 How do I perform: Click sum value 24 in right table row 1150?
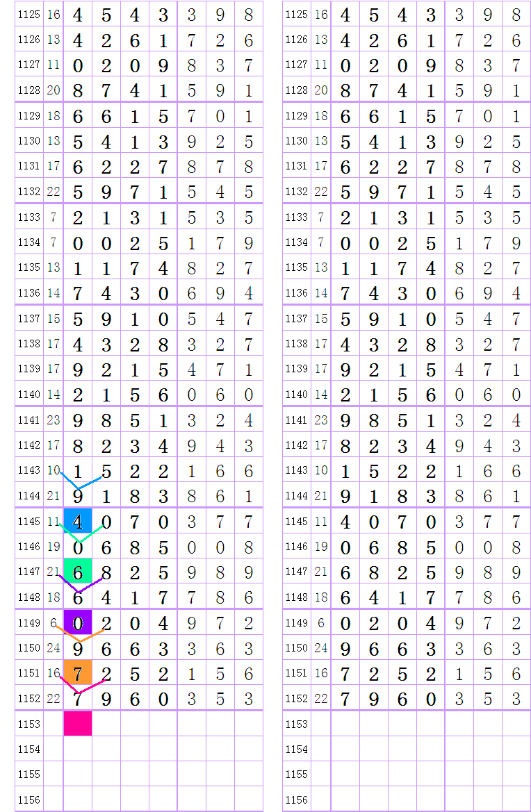point(320,647)
